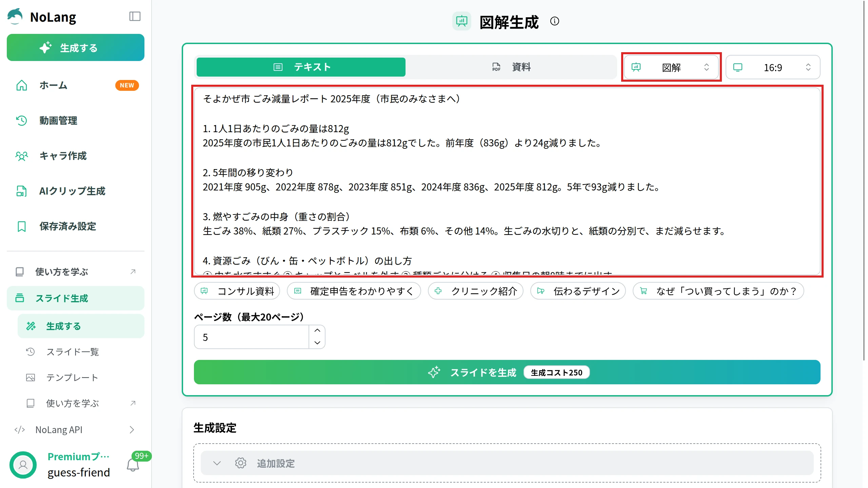Viewport: 868px width, 488px height.
Task: Open キャラ作成 page
Action: 76,156
